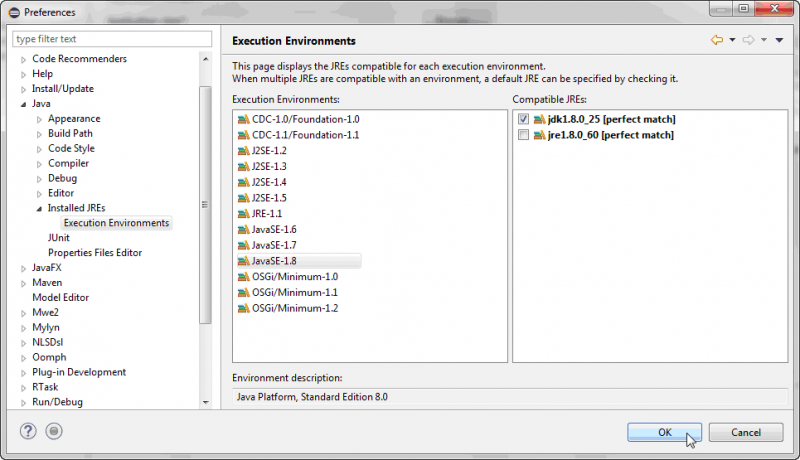The image size is (800, 460).
Task: Click the J2SE-1.4 library icon
Action: [243, 183]
